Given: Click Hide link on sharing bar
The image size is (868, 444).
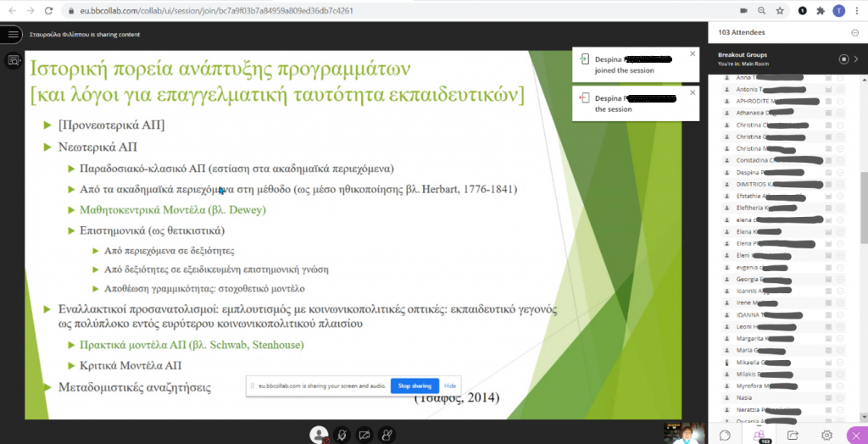Looking at the screenshot, I should 450,386.
